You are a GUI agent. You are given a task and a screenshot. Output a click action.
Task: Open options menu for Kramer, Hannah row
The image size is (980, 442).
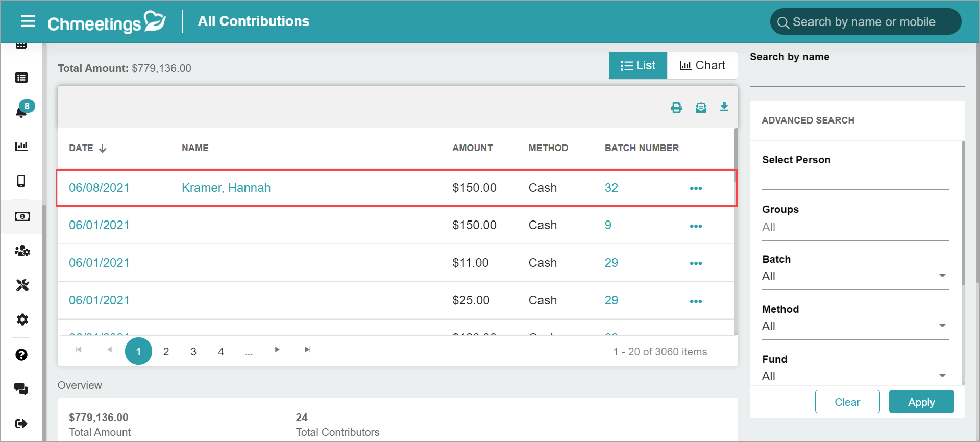696,188
